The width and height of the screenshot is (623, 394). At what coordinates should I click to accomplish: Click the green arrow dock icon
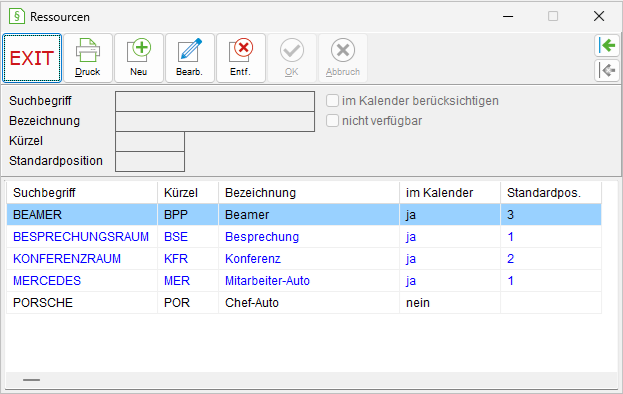(608, 46)
